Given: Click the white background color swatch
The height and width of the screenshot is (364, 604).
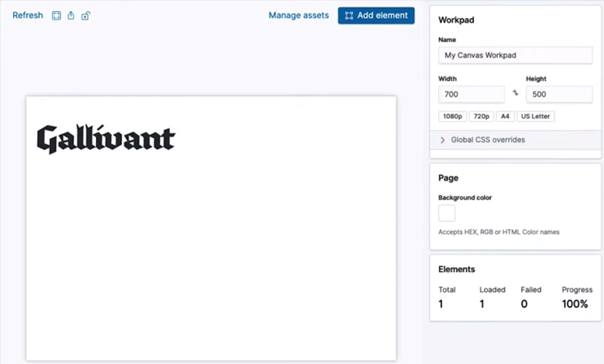Looking at the screenshot, I should pyautogui.click(x=446, y=213).
